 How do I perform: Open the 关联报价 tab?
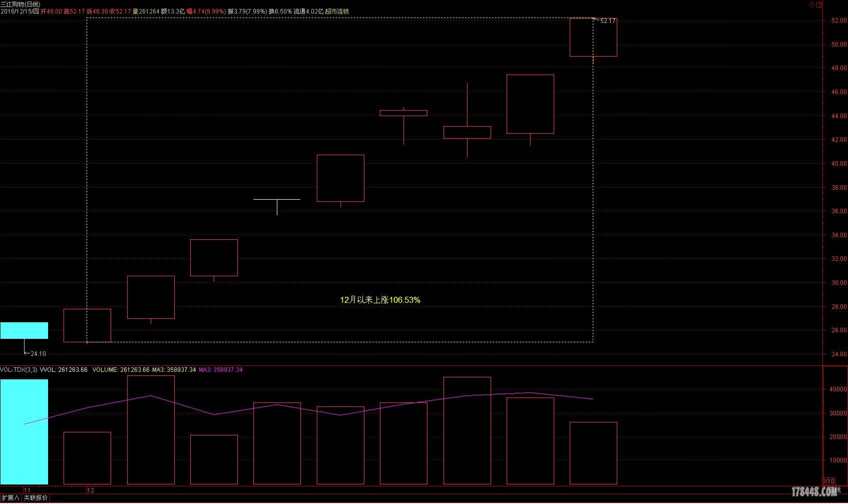point(36,498)
